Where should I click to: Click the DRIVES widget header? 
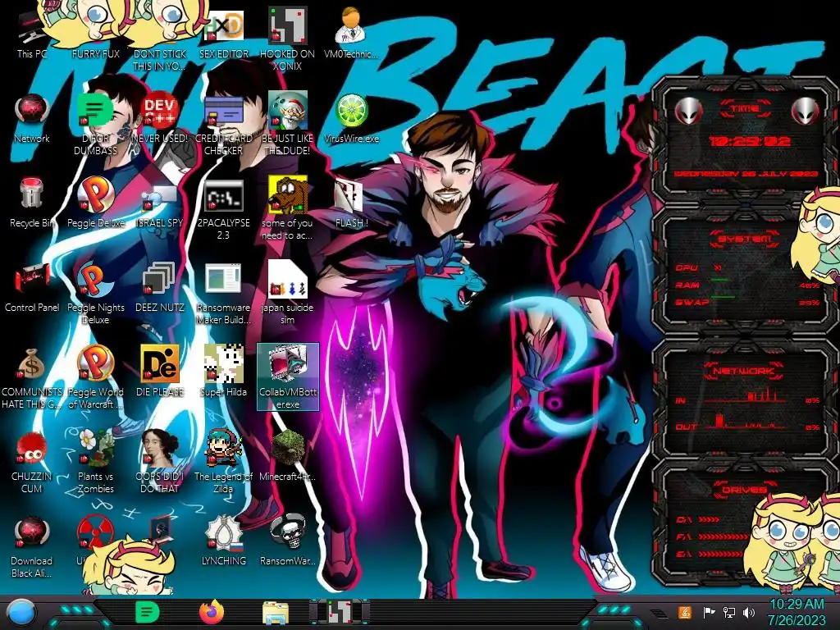click(745, 489)
